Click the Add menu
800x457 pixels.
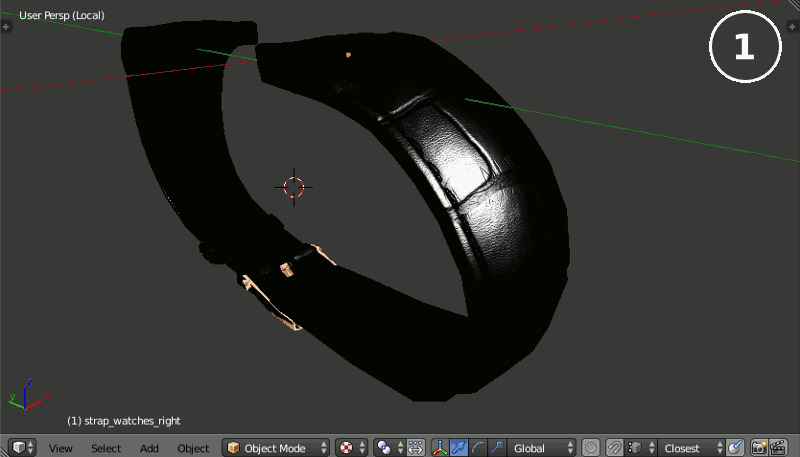(x=149, y=448)
